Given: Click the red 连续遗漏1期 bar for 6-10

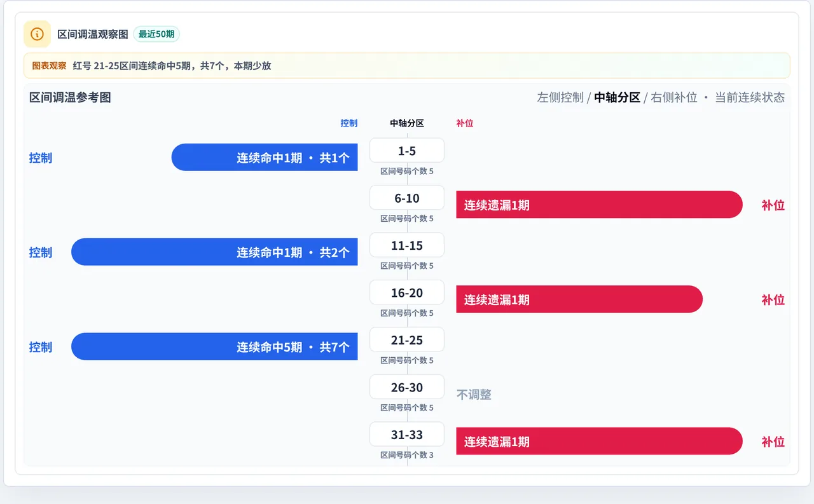Looking at the screenshot, I should pos(599,205).
